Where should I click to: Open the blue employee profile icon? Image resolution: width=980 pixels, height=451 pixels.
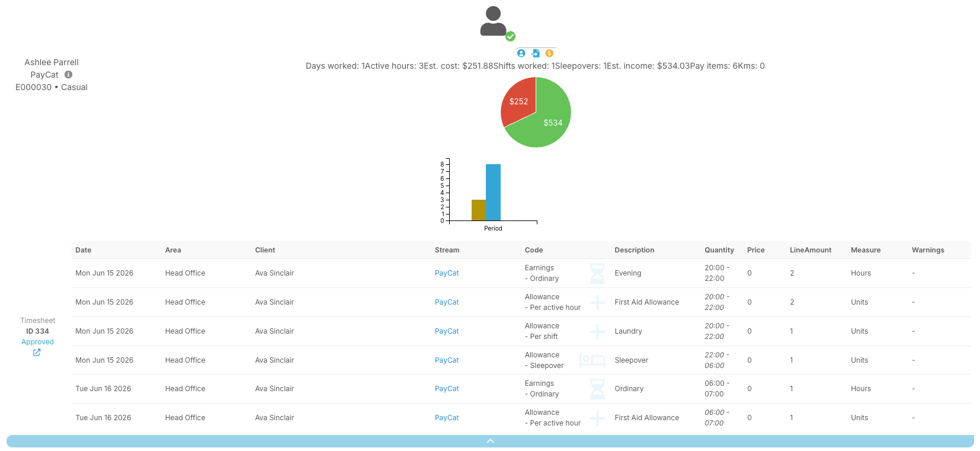coord(521,53)
